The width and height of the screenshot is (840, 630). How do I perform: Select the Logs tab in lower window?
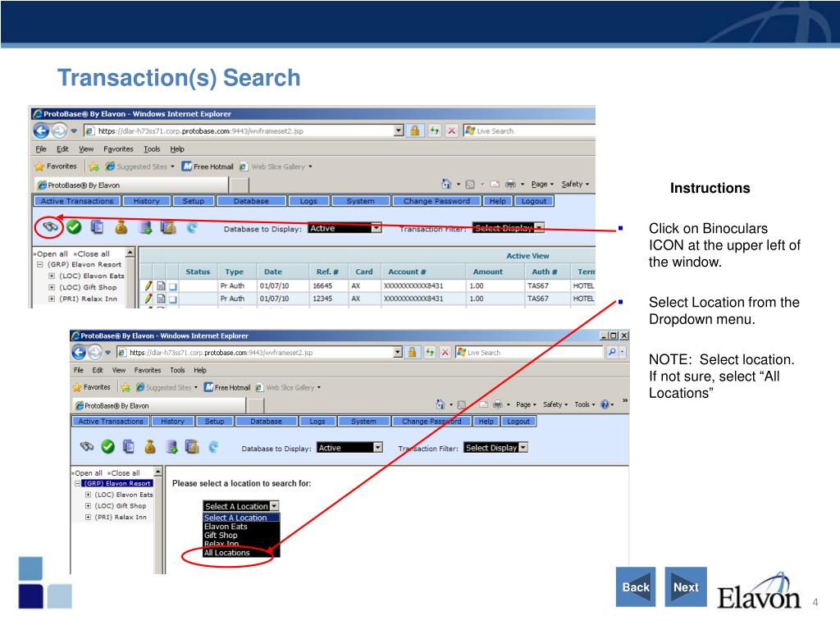(317, 421)
